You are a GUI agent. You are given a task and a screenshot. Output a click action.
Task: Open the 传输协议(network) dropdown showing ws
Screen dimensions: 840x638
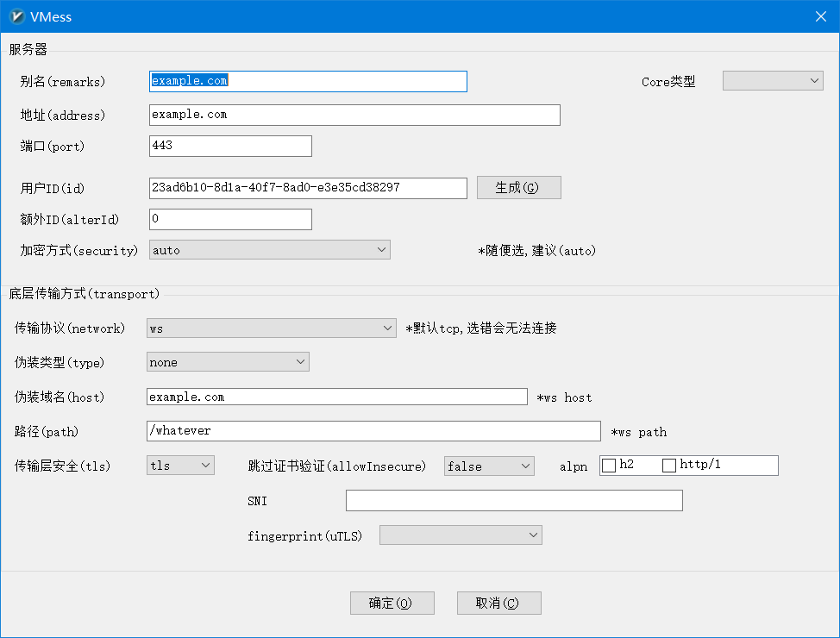270,328
